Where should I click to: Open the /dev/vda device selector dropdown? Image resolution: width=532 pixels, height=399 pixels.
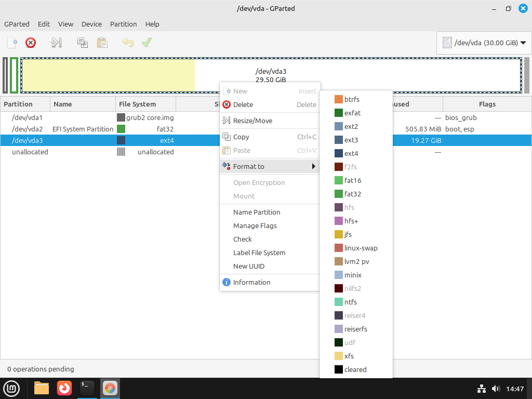click(484, 43)
